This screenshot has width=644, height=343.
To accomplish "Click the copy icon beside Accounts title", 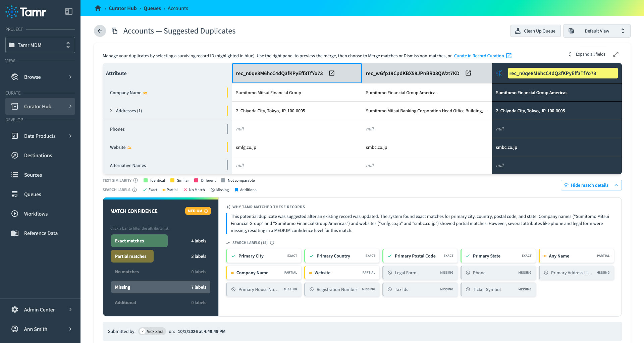I will click(x=114, y=31).
